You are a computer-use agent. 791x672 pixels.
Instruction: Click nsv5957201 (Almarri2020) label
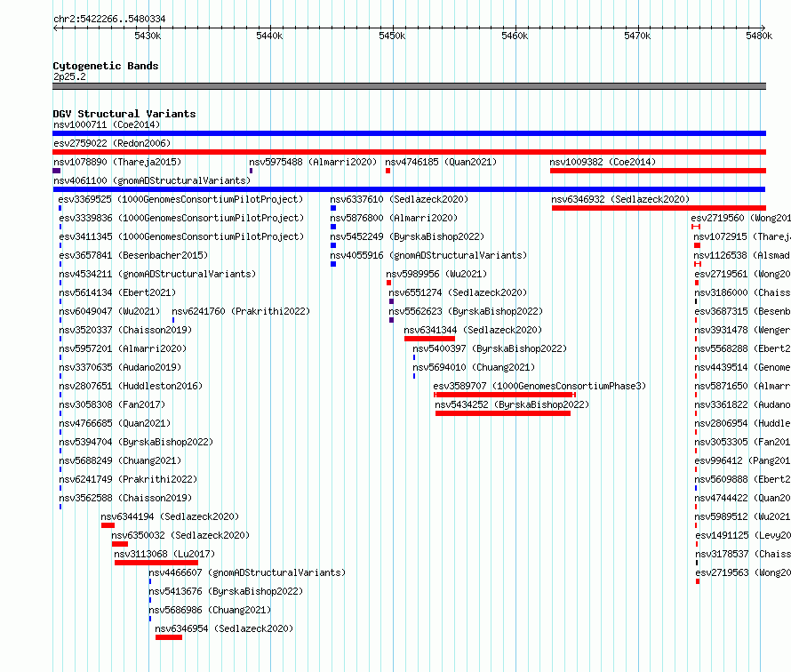click(x=123, y=348)
